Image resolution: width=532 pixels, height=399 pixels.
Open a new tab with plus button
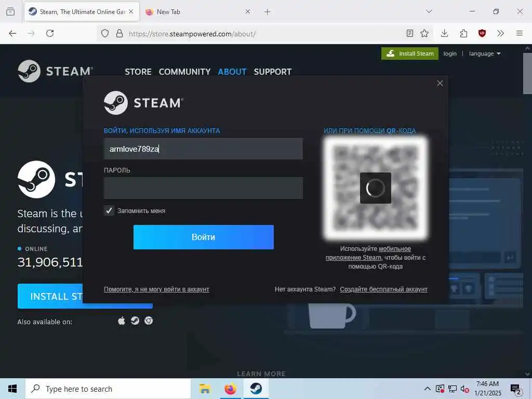coord(268,12)
